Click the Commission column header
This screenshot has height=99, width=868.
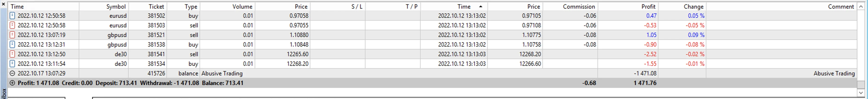pos(579,6)
